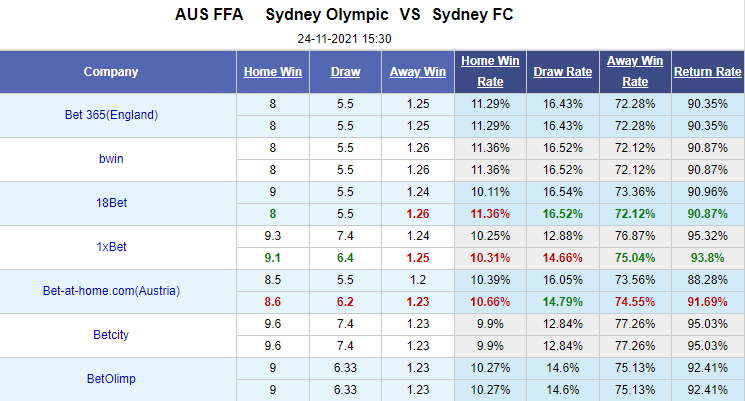This screenshot has height=401, width=745.
Task: Select 18Bet opening home win rate 10.11%
Action: (490, 192)
